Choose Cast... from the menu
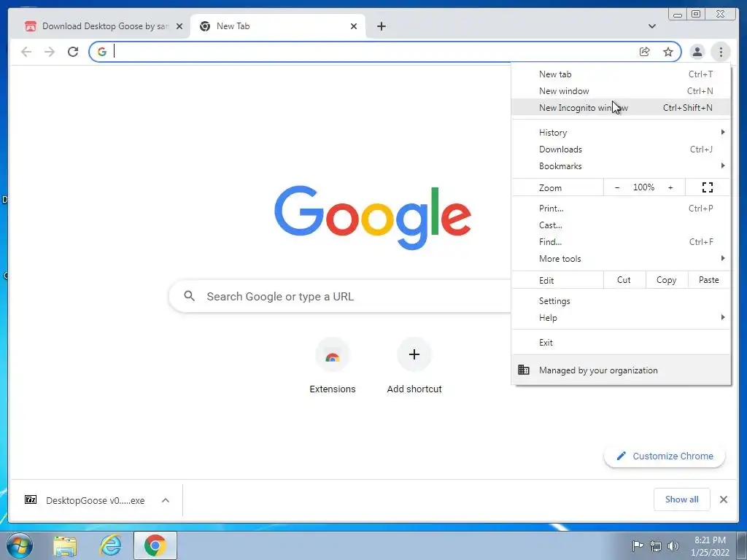This screenshot has height=560, width=747. 621,225
